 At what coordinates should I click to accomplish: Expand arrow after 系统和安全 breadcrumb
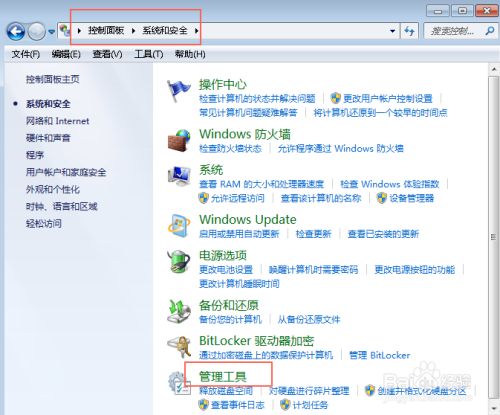pyautogui.click(x=196, y=31)
